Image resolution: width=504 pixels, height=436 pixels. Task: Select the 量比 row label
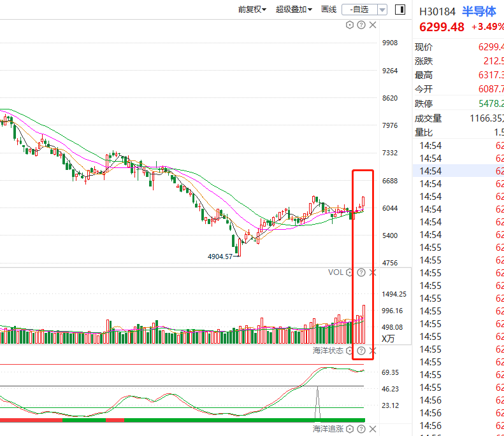click(x=424, y=132)
